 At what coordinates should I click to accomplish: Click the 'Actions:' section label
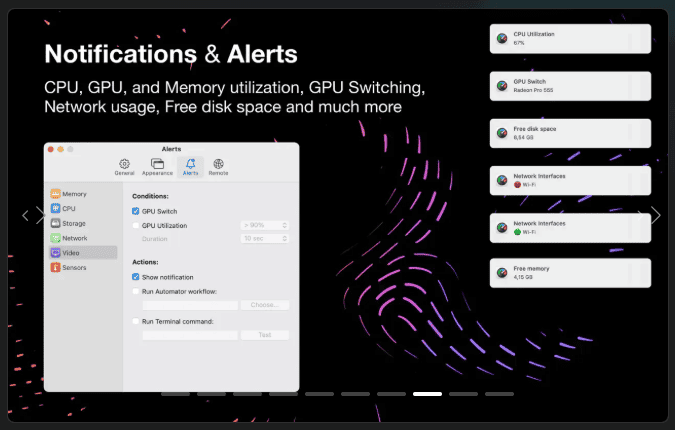pos(145,262)
